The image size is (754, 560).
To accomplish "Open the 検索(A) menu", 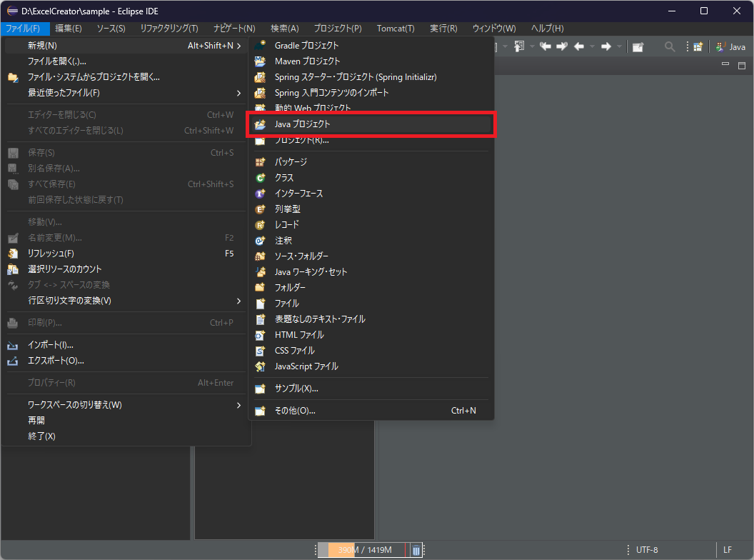I will pos(285,29).
